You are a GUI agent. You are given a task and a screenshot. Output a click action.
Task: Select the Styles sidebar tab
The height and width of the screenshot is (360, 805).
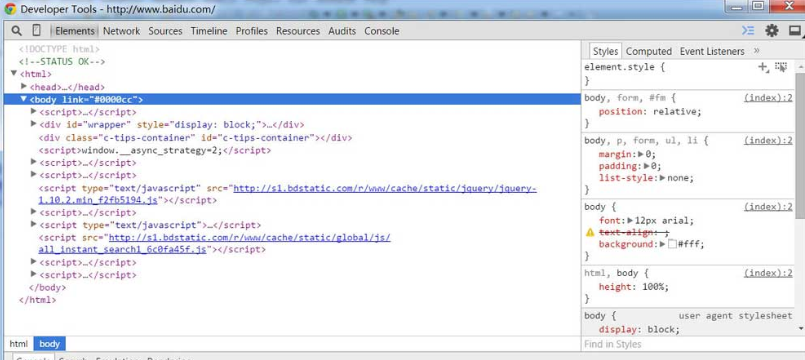(605, 51)
